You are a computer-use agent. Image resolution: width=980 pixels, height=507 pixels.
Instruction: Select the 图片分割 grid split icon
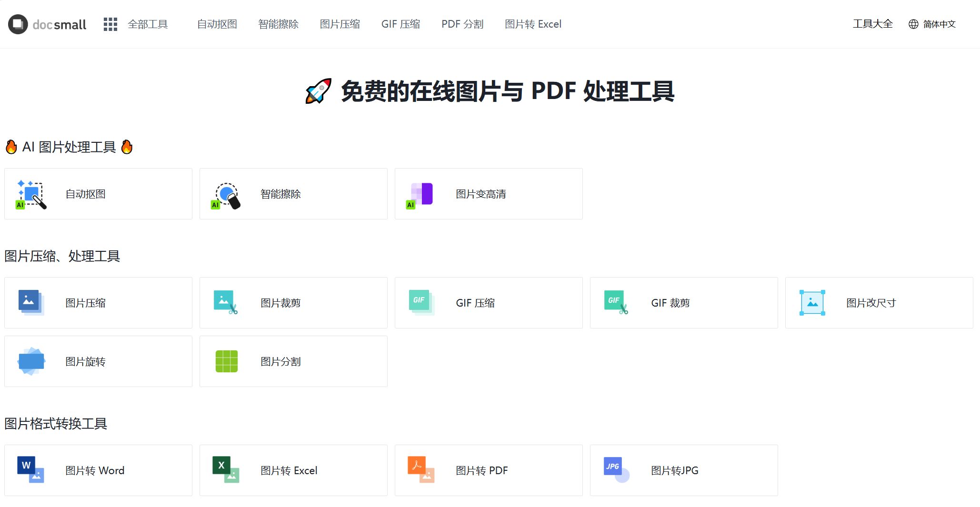227,361
